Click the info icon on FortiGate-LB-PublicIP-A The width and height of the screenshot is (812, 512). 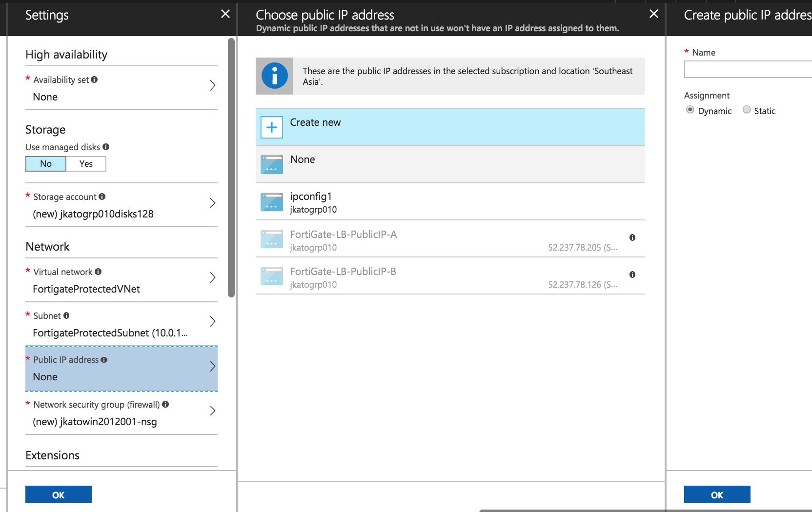632,237
